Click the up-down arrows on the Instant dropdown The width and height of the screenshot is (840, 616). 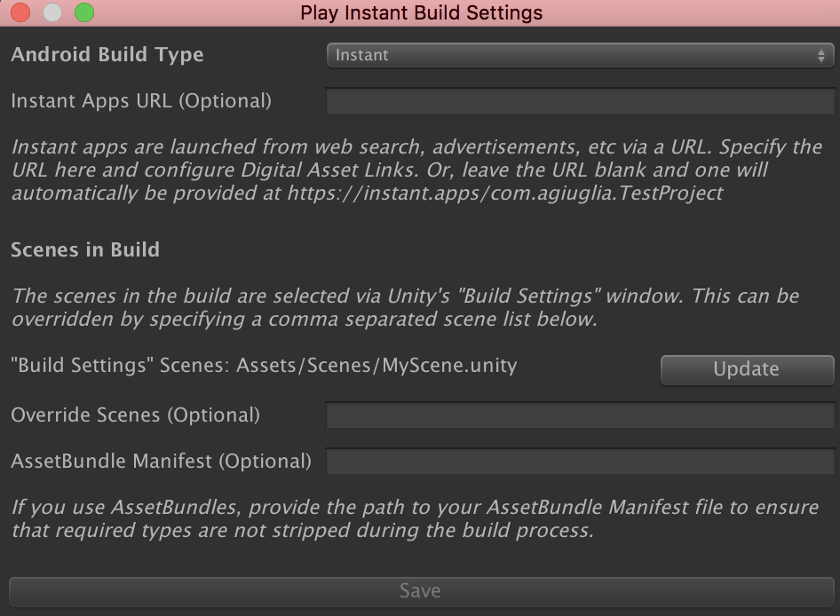pyautogui.click(x=821, y=55)
